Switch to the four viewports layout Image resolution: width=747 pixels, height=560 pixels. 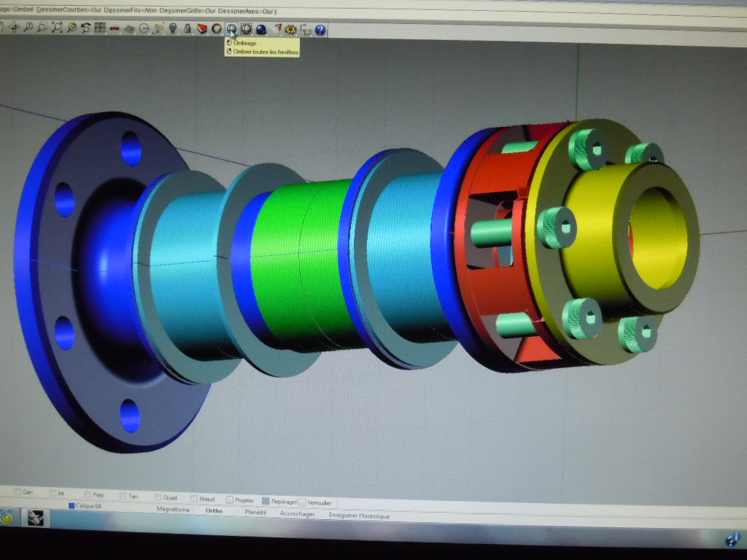point(100,28)
